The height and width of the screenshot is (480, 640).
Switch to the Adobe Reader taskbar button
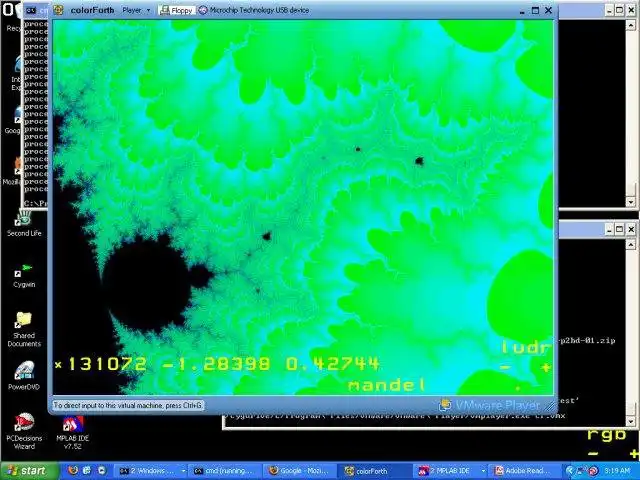click(x=526, y=471)
